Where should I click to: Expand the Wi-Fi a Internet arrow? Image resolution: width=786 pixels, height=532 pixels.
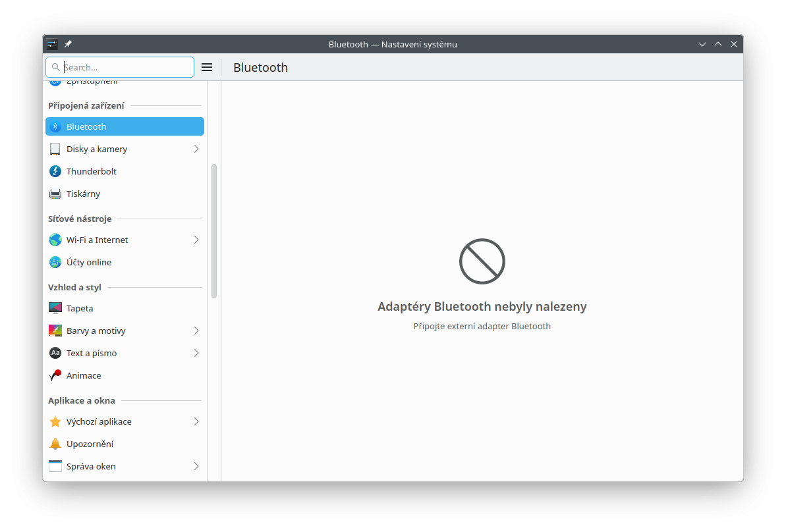coord(196,240)
